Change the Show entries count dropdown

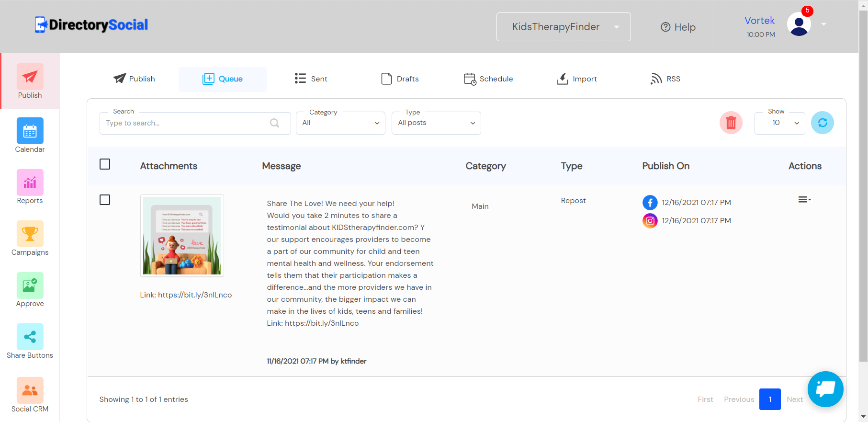coord(779,123)
